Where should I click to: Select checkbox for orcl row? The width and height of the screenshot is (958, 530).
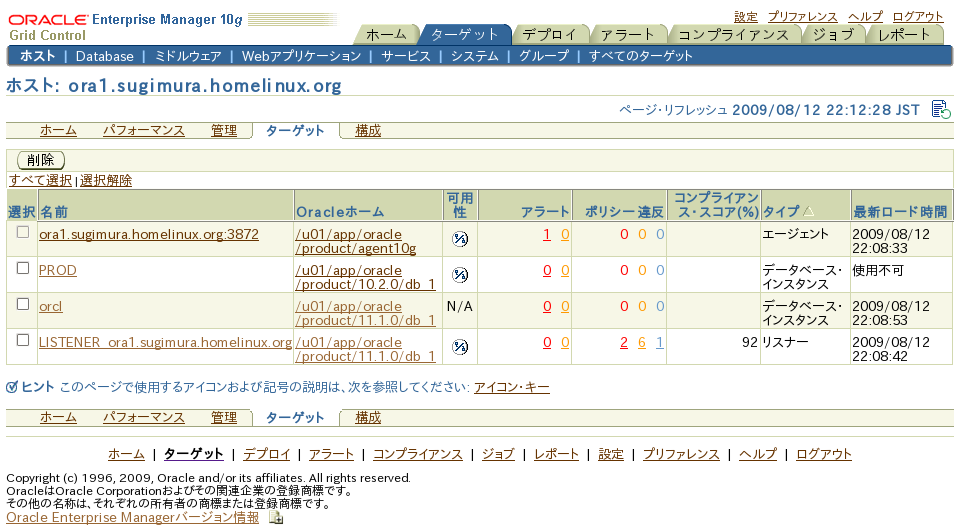tap(23, 304)
